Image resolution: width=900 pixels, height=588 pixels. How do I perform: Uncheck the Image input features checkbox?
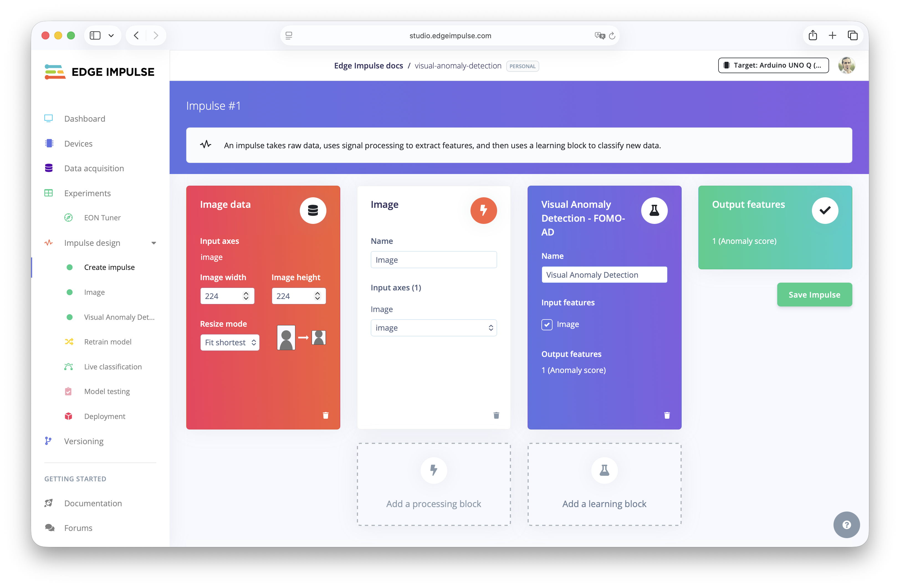pyautogui.click(x=547, y=324)
